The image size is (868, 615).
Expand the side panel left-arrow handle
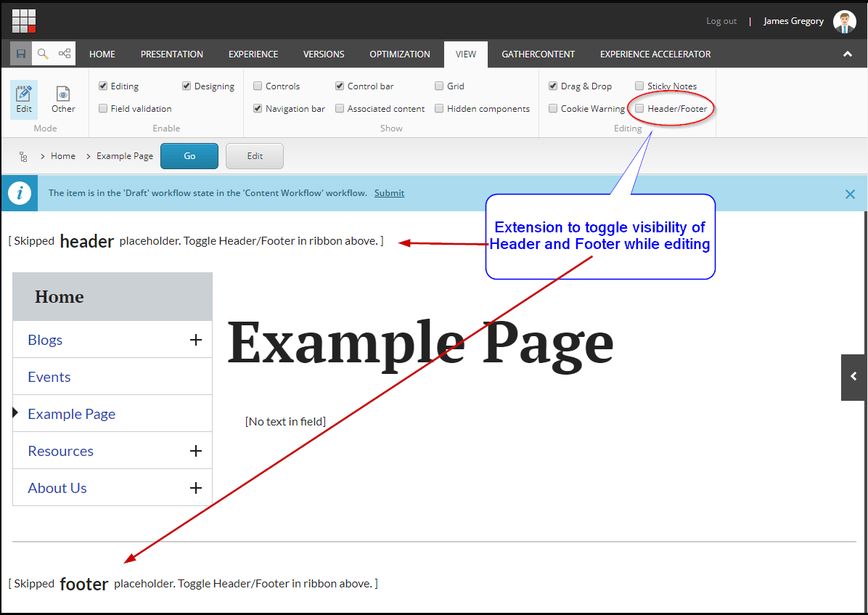(853, 377)
